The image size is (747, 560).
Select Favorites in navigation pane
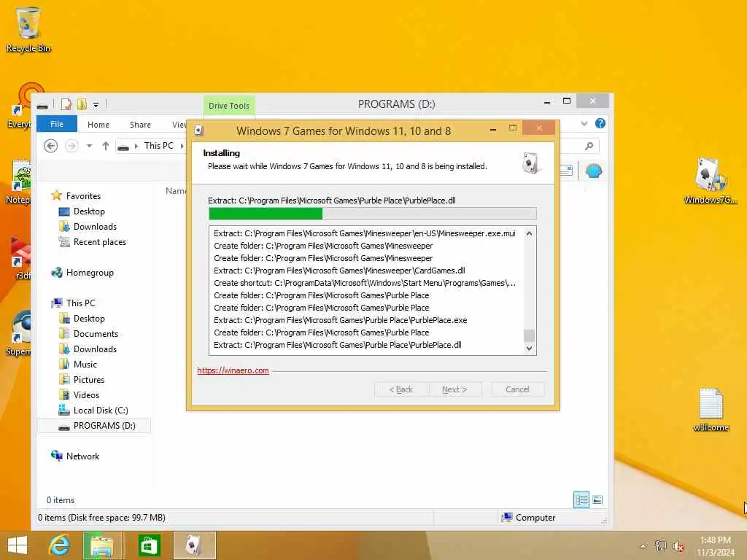tap(83, 195)
